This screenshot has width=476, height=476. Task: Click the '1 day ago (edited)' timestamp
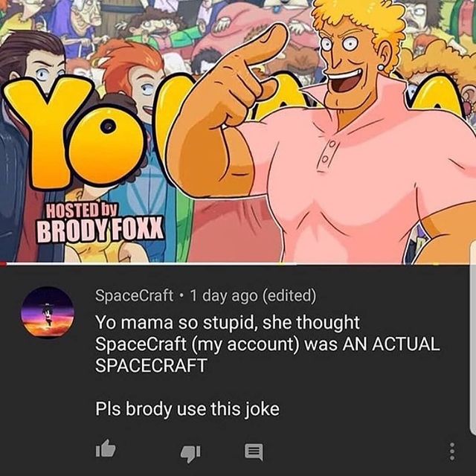(x=253, y=295)
